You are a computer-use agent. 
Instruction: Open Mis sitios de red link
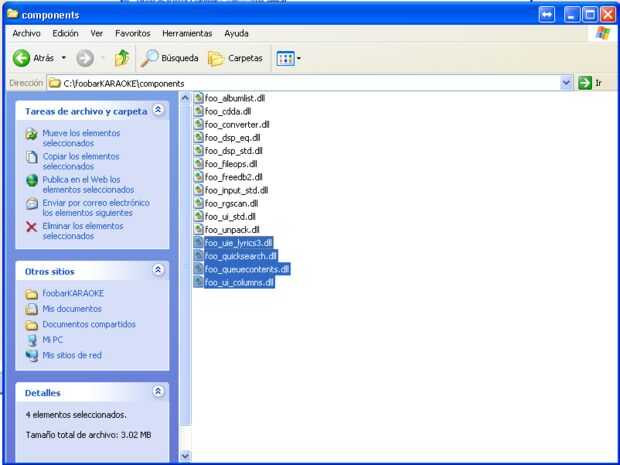(72, 355)
